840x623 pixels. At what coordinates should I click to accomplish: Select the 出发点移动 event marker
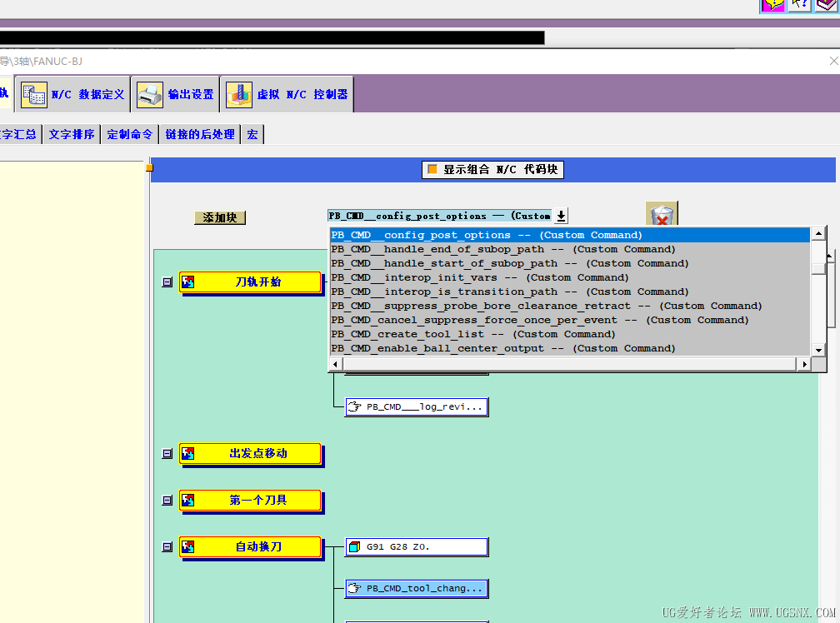pos(250,453)
